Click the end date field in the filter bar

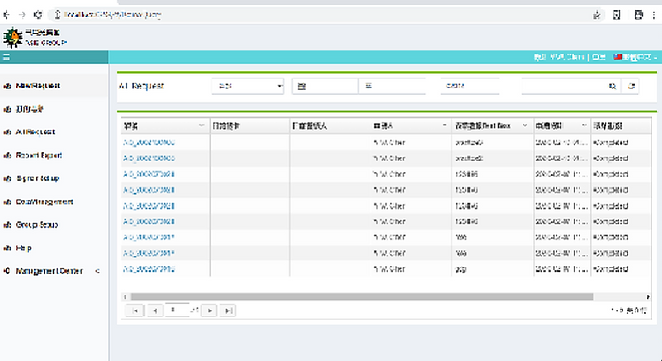tap(393, 86)
